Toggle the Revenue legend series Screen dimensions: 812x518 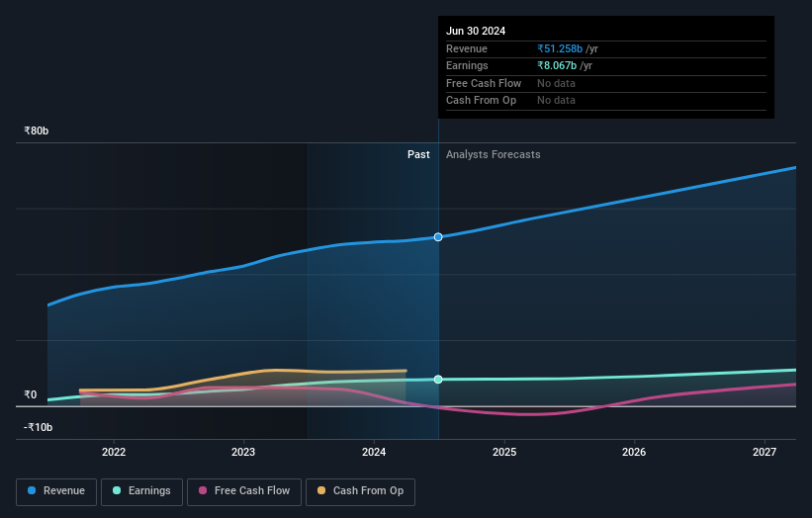pyautogui.click(x=56, y=491)
